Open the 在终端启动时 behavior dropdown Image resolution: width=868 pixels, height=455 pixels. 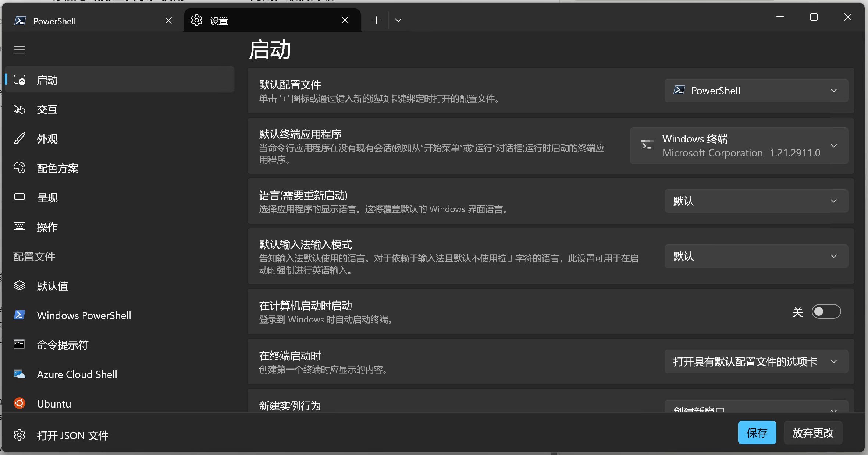point(756,361)
